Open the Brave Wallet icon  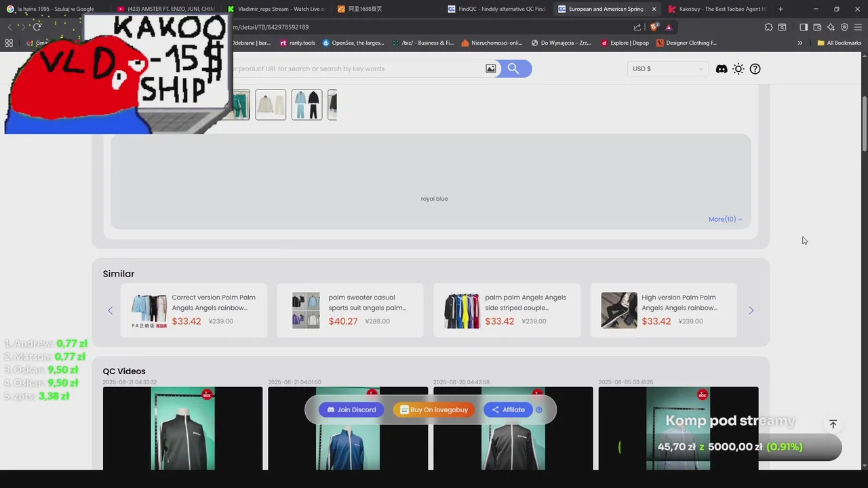pos(817,27)
